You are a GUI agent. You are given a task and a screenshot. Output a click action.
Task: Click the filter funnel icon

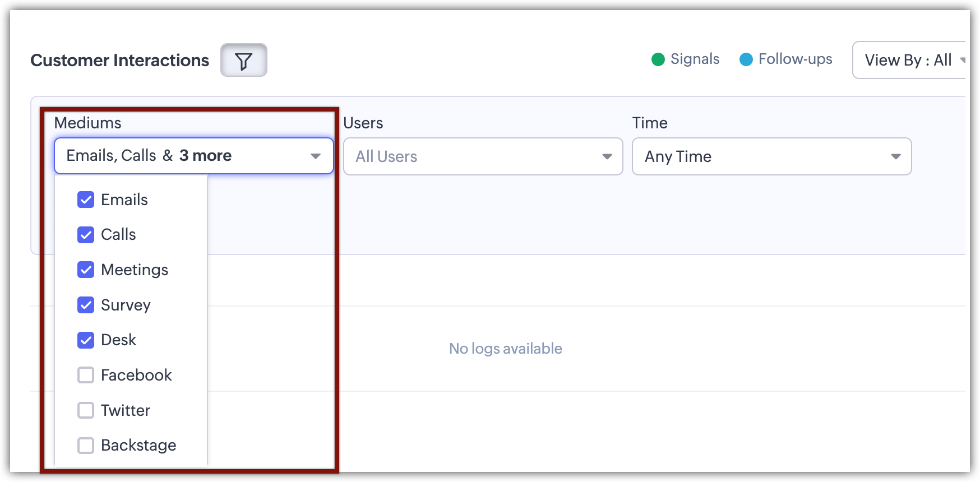243,61
